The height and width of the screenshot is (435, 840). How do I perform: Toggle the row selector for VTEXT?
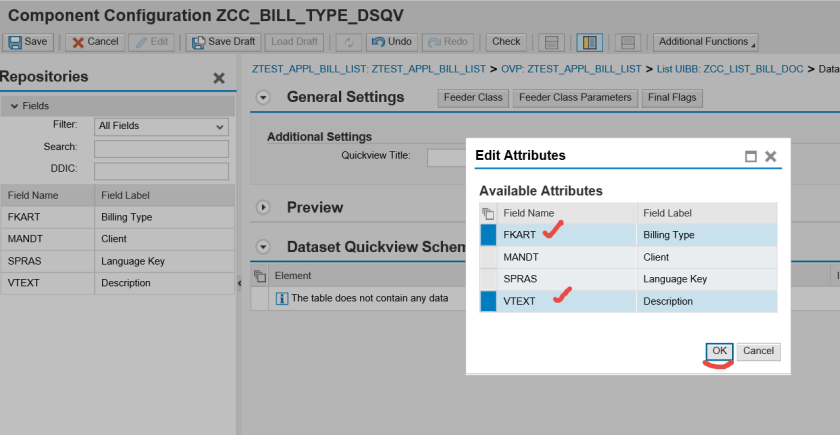[x=488, y=301]
